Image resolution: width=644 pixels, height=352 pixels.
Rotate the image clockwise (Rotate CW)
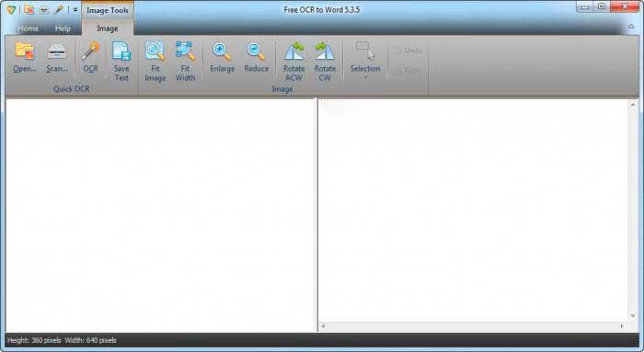(325, 51)
